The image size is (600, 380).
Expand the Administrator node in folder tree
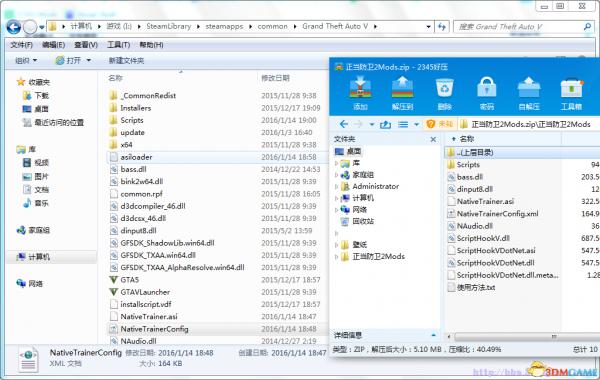(x=337, y=187)
